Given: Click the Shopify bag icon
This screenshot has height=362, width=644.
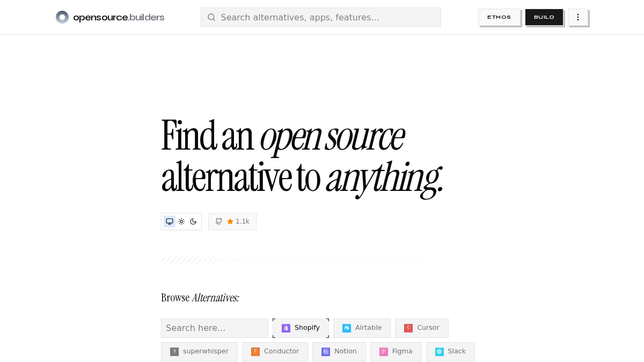Looking at the screenshot, I should point(286,328).
